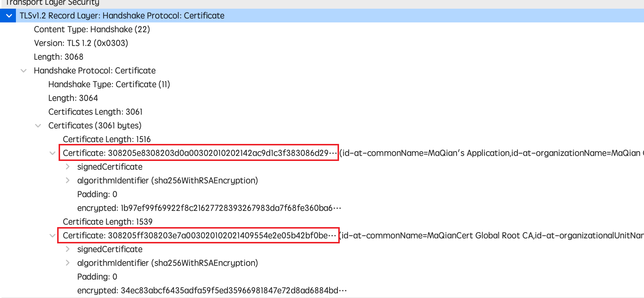The image size is (644, 298).
Task: Select 'Padding: 0' under first certificate
Action: [97, 194]
